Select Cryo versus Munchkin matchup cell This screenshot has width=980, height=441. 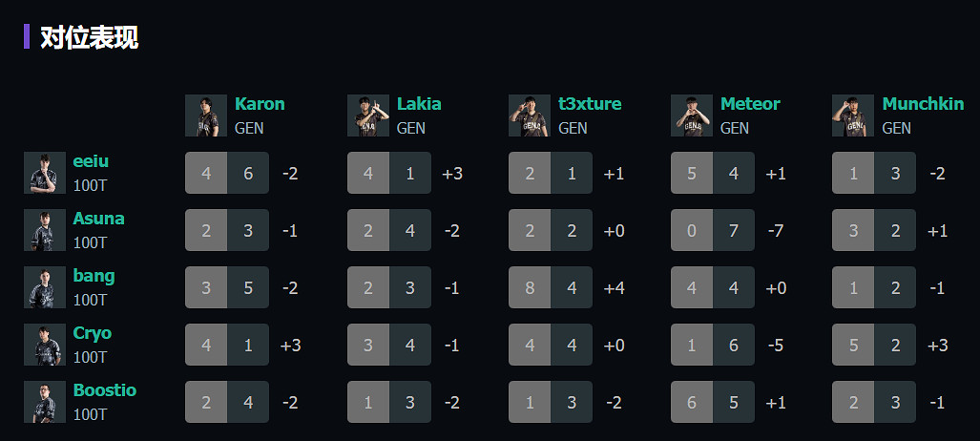tap(874, 345)
